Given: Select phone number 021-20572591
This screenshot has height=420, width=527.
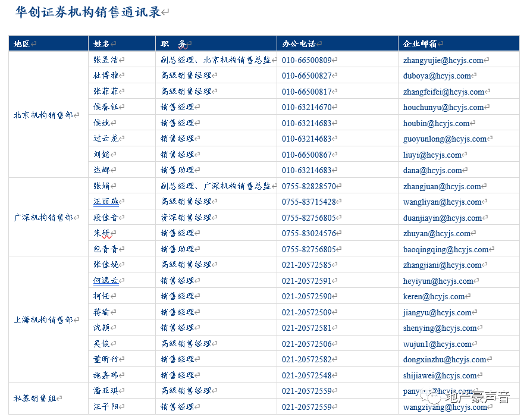Looking at the screenshot, I should tap(307, 281).
